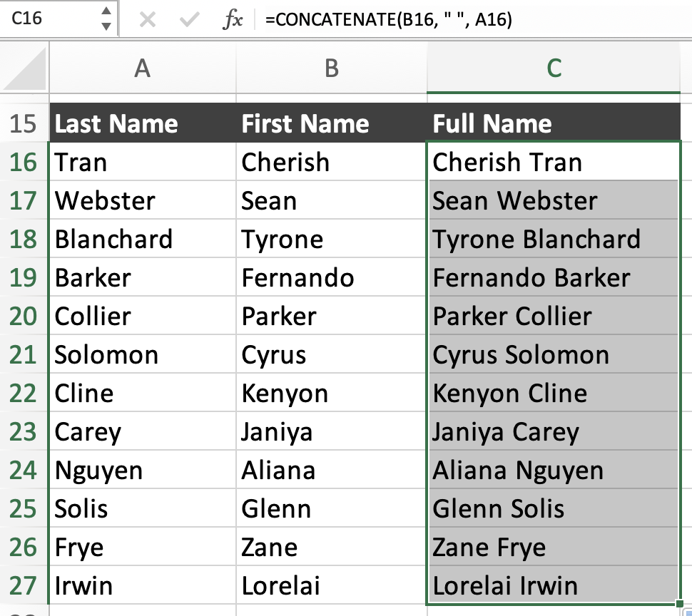Click the down arrow on the Name Box stepper

(106, 26)
